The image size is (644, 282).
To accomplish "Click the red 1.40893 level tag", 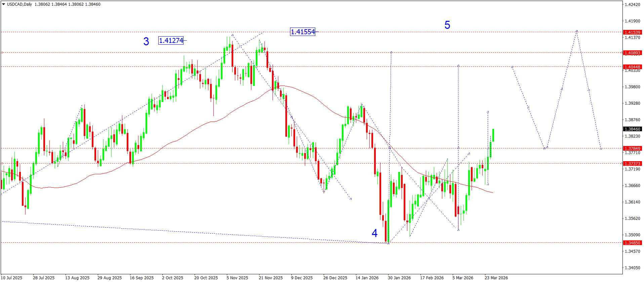I will [x=632, y=53].
